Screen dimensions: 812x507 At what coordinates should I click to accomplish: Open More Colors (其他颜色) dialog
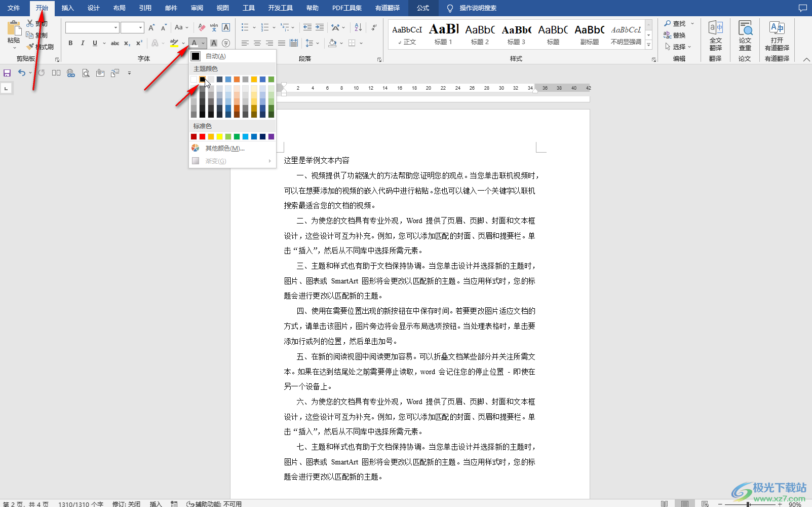233,148
